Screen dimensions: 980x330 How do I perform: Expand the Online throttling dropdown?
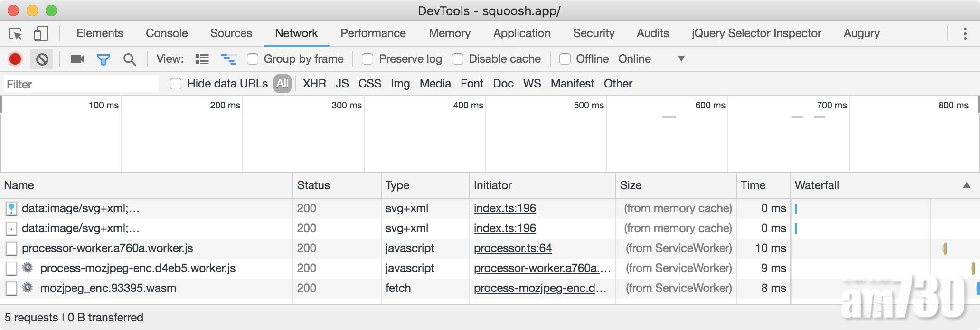pos(681,59)
